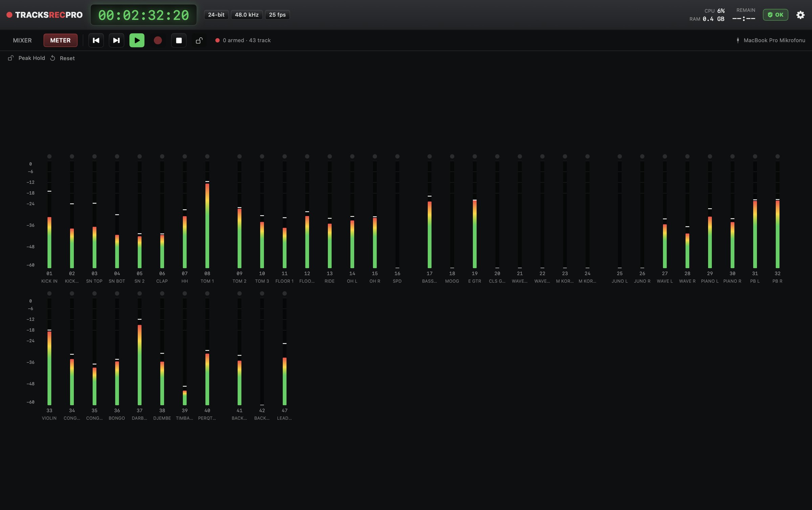Click the 24-bit bit depth badge
This screenshot has width=812, height=510.
pyautogui.click(x=216, y=15)
